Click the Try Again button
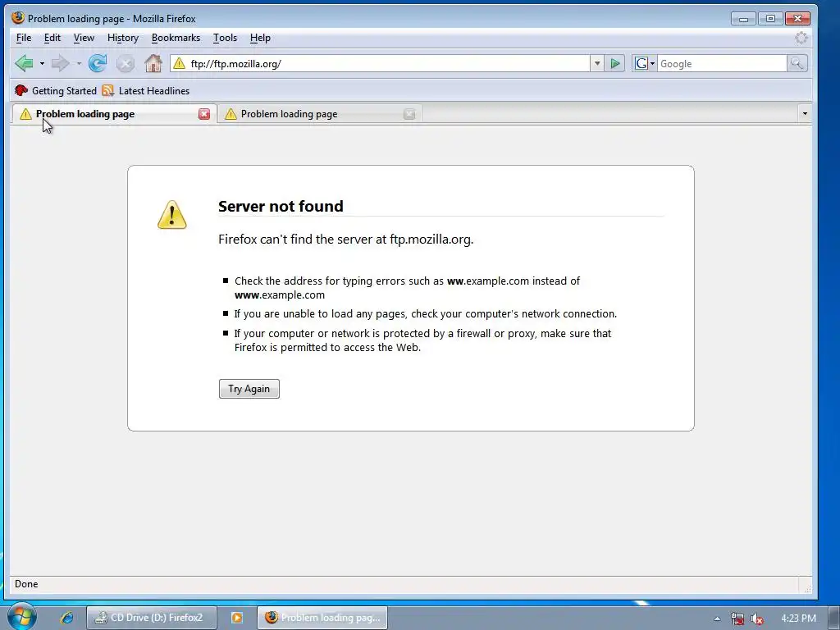 249,389
